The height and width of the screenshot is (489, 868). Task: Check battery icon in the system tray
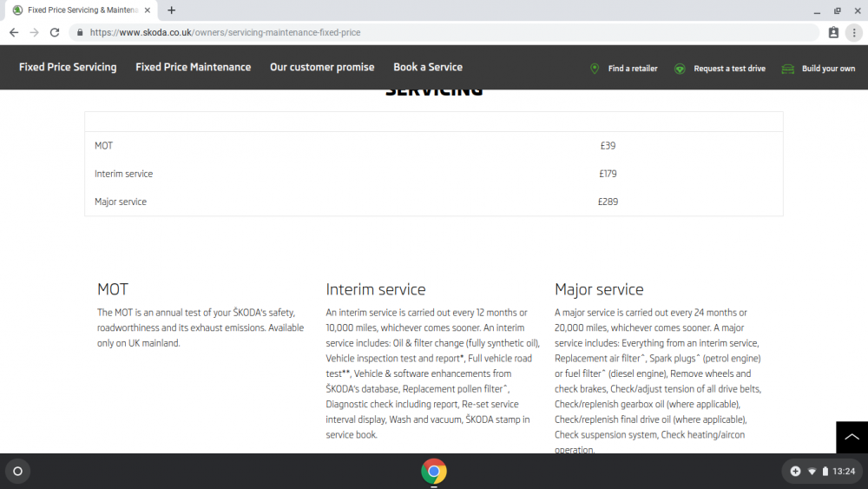click(825, 472)
